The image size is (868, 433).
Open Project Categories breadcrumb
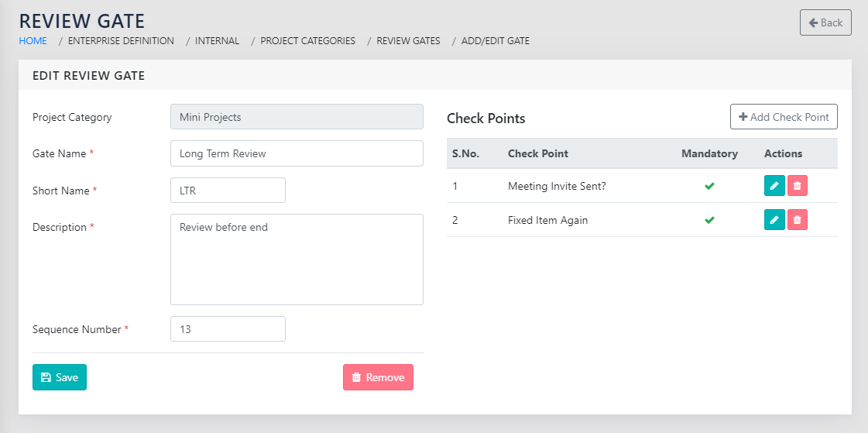coord(307,41)
